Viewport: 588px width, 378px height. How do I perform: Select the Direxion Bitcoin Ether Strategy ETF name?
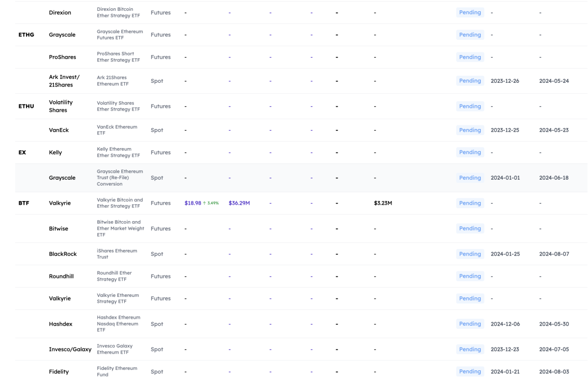tap(118, 13)
